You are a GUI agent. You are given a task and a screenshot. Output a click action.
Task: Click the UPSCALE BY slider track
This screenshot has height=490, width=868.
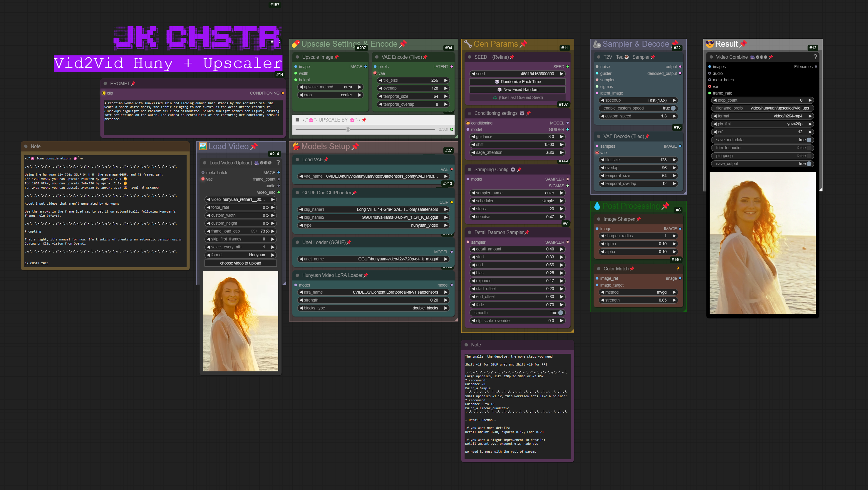365,129
